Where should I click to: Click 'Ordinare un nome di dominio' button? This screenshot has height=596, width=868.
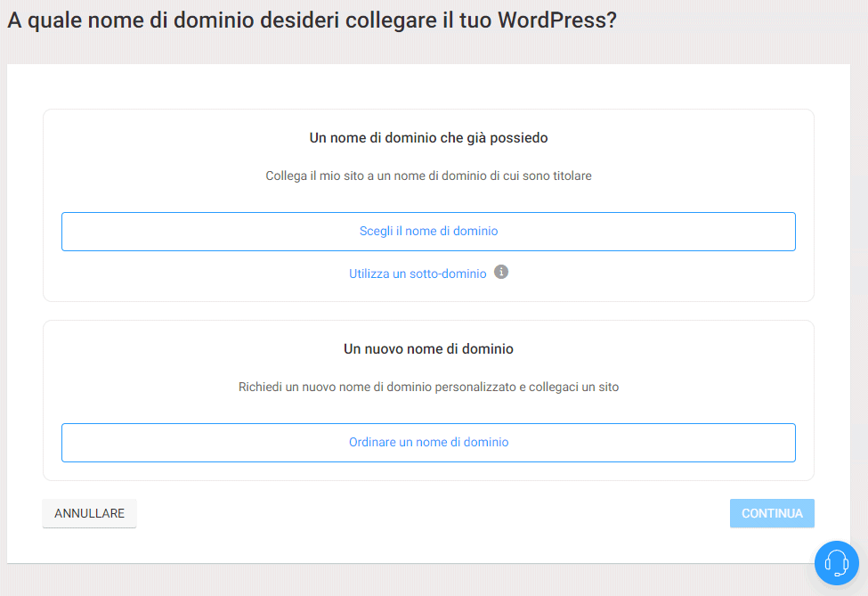coord(428,443)
